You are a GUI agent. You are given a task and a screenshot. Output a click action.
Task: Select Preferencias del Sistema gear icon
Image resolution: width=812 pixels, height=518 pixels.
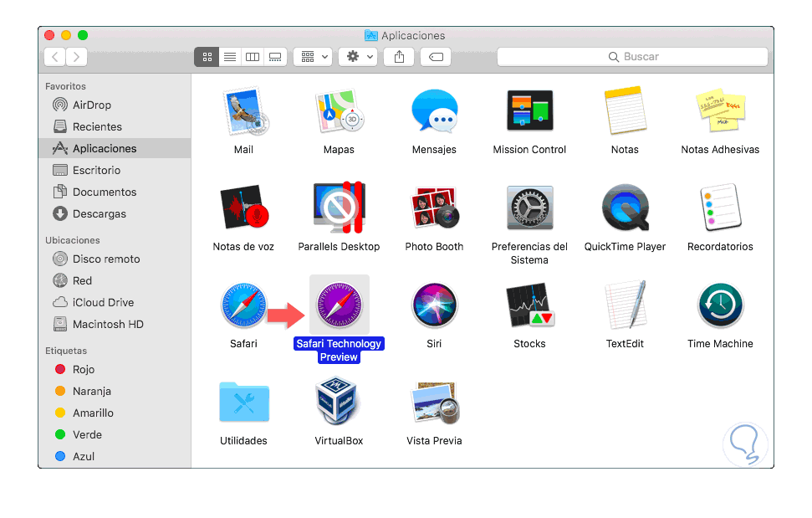pyautogui.click(x=530, y=208)
